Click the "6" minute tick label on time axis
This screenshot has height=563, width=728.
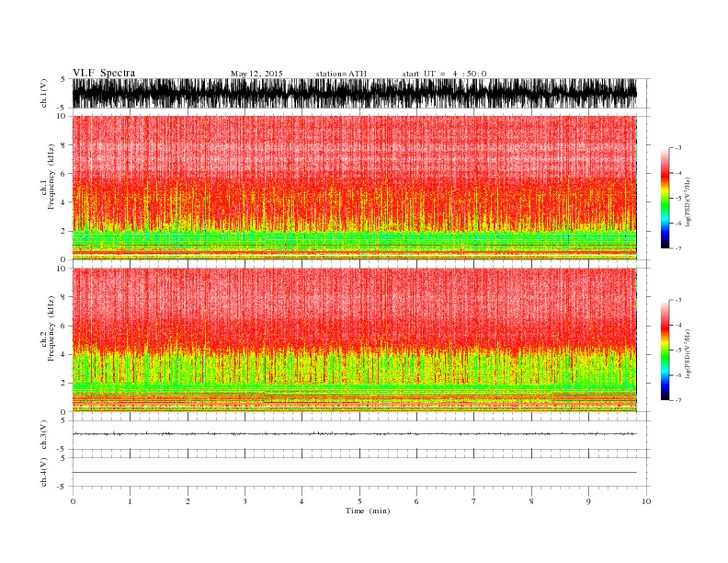pos(416,501)
